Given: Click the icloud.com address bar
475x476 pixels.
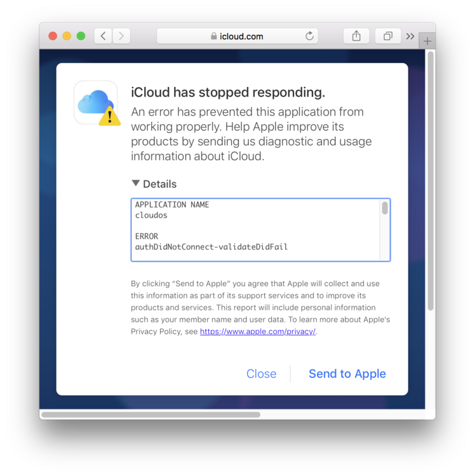Looking at the screenshot, I should pos(237,36).
